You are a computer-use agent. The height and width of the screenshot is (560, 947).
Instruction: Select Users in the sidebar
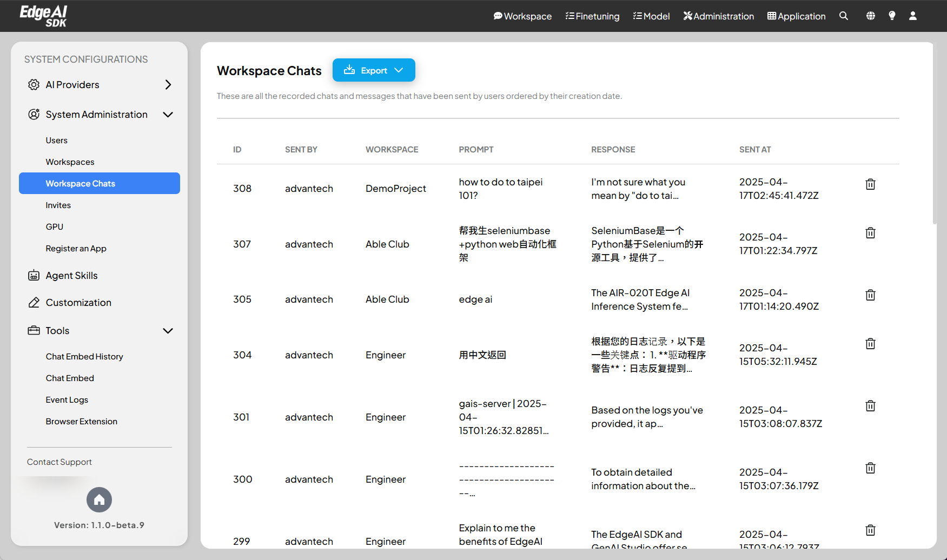(57, 141)
